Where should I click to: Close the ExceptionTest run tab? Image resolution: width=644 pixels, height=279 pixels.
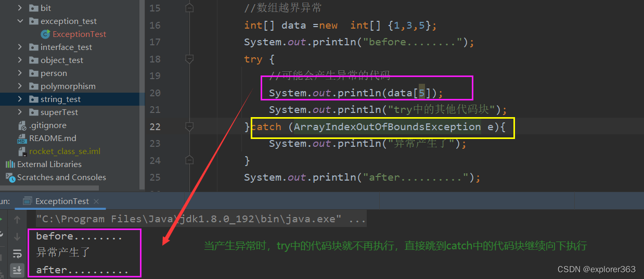tap(97, 201)
